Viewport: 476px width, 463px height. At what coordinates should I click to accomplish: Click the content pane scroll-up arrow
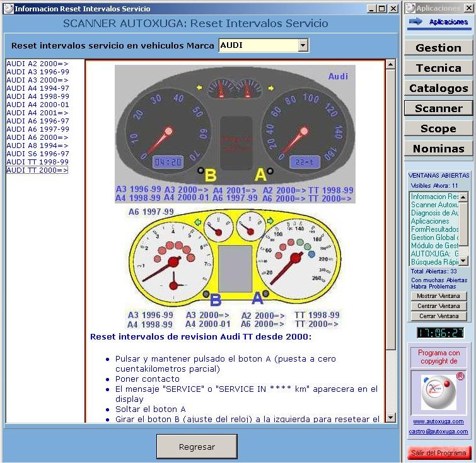[x=391, y=64]
